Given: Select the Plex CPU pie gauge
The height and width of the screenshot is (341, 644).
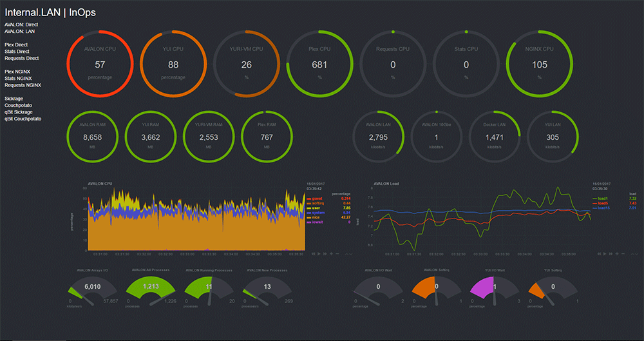Looking at the screenshot, I should click(319, 64).
